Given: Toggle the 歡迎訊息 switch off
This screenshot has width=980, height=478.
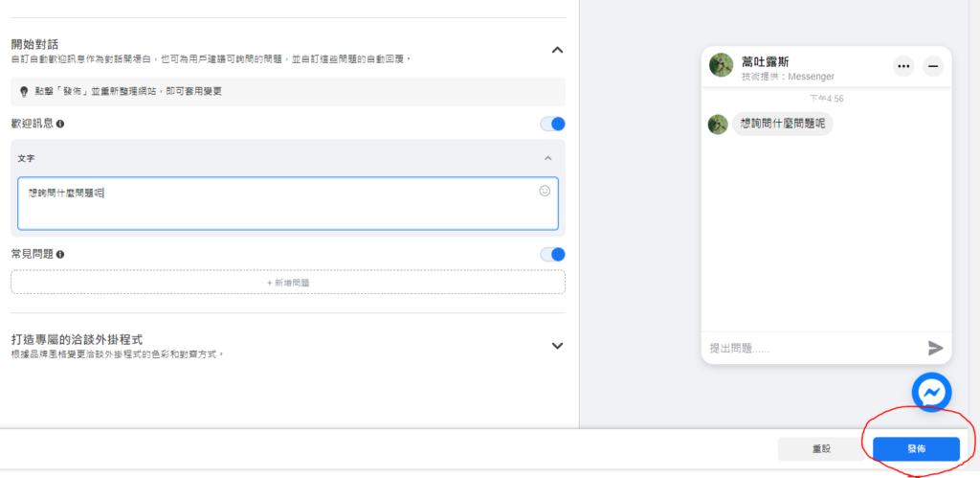Looking at the screenshot, I should pos(552,124).
